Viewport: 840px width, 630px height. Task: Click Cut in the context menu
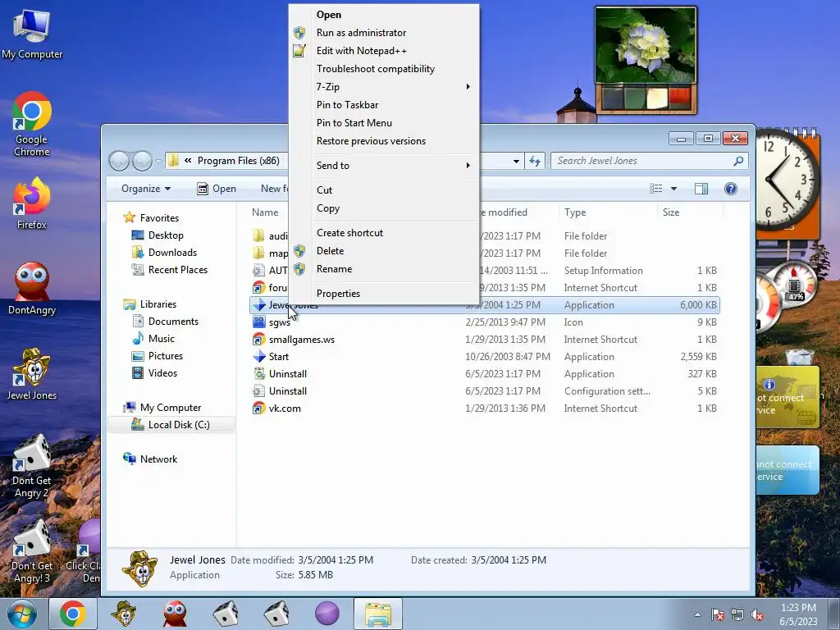384,190
